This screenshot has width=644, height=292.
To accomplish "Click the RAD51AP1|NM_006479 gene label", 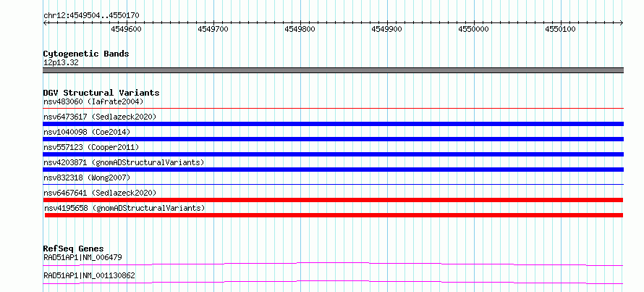I will 82,258.
